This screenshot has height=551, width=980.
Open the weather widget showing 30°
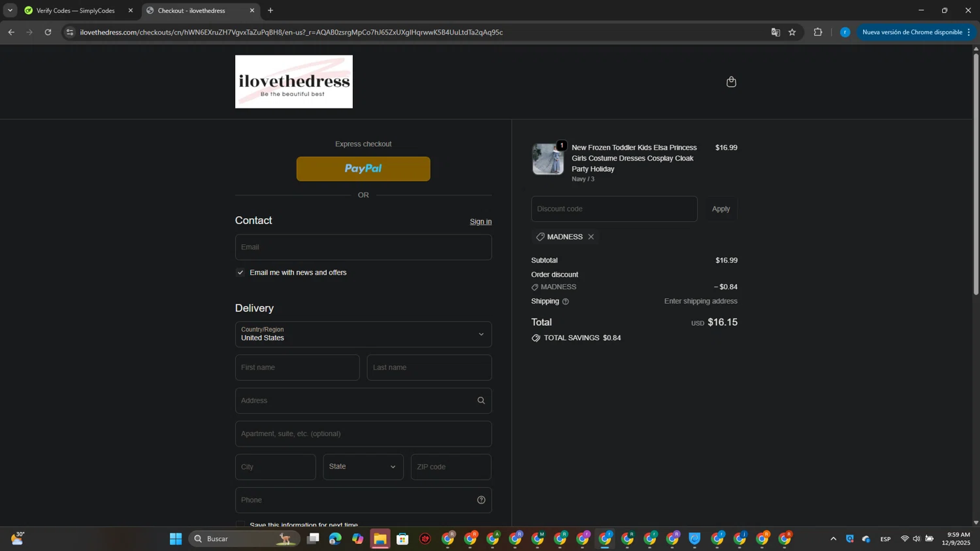pyautogui.click(x=18, y=539)
